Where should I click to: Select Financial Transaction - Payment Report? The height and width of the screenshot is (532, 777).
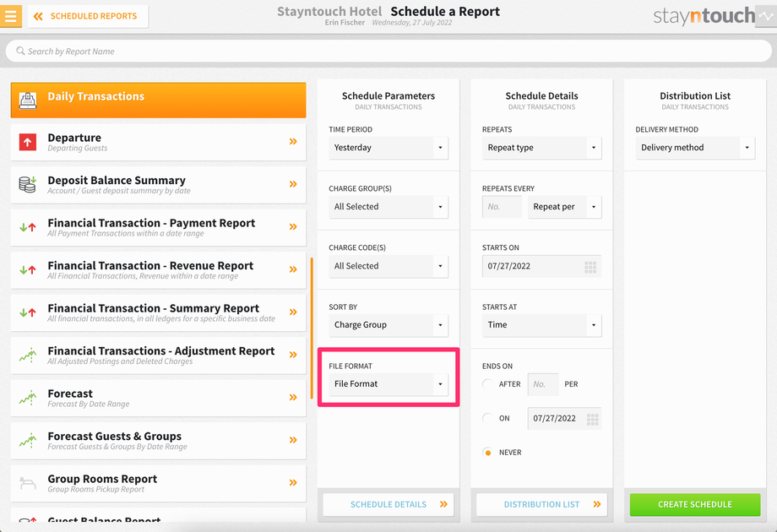click(x=158, y=227)
